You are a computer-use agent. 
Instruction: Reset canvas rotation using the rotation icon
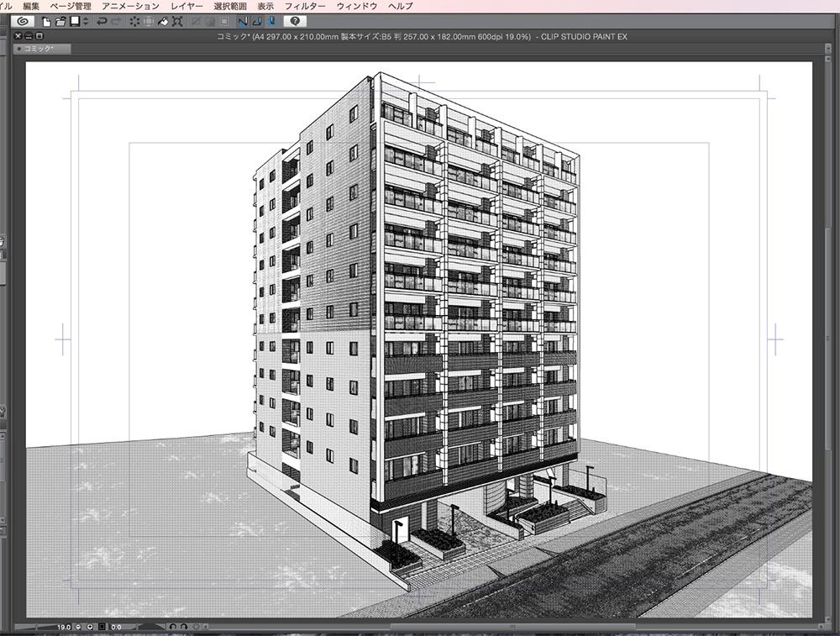[x=195, y=626]
